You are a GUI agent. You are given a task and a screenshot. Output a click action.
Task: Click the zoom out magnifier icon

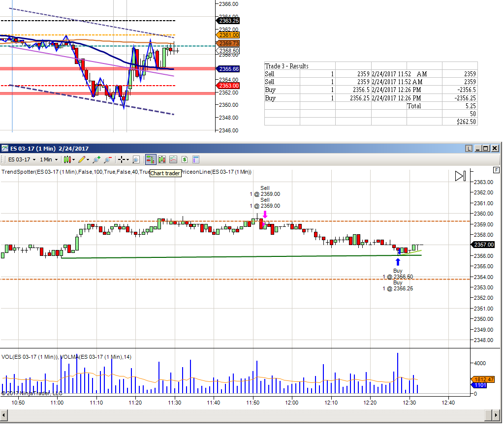click(x=107, y=160)
